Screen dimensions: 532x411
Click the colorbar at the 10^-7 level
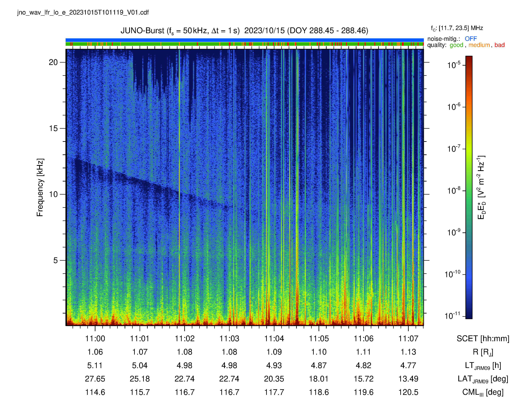coord(469,149)
